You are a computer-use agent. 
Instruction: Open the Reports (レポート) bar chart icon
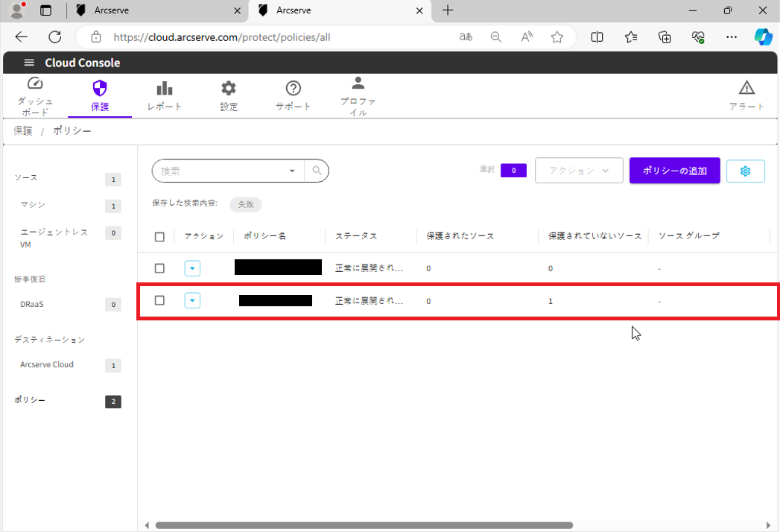tap(165, 89)
